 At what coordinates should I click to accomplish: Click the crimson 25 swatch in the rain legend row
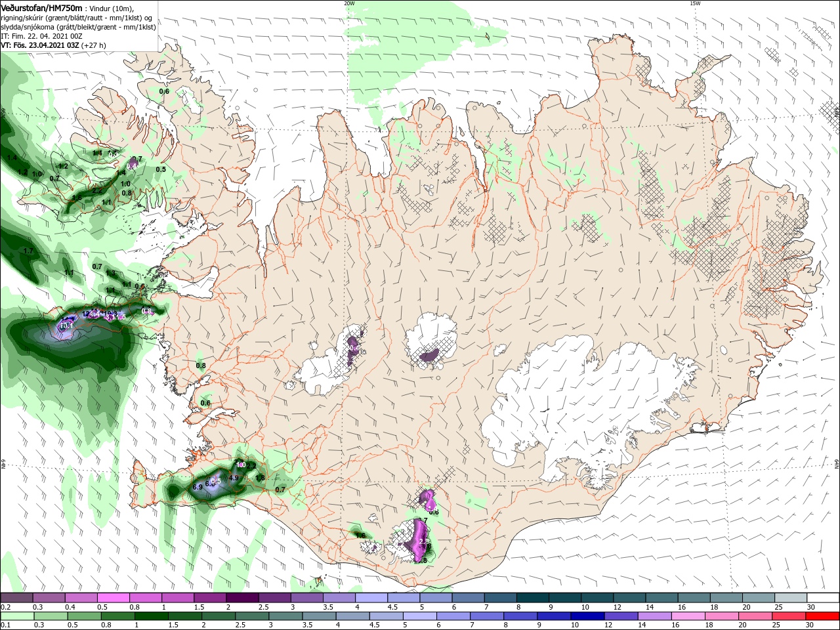tap(789, 616)
